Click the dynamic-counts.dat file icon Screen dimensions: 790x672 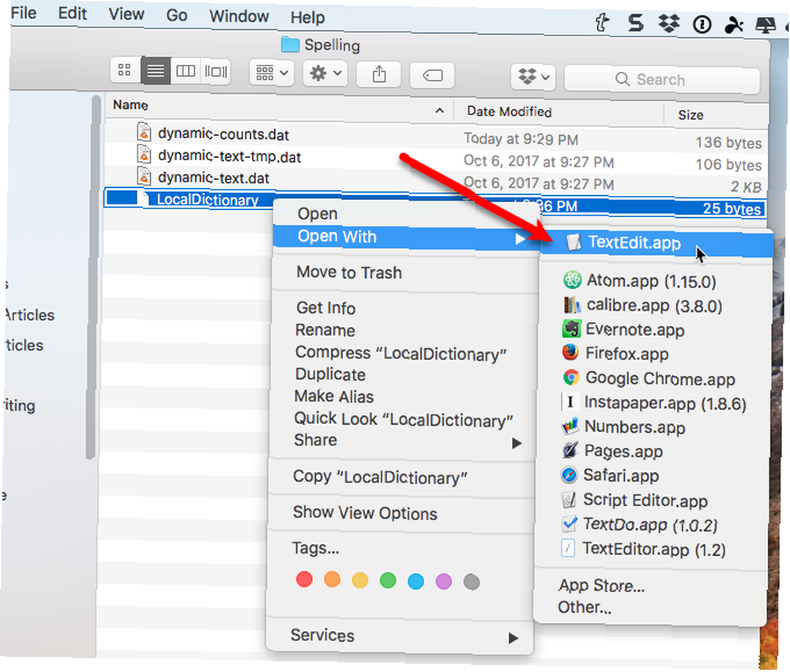point(144,132)
